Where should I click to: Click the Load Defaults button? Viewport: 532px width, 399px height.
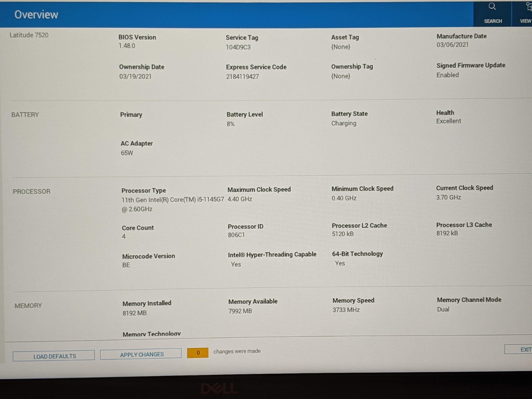click(54, 356)
